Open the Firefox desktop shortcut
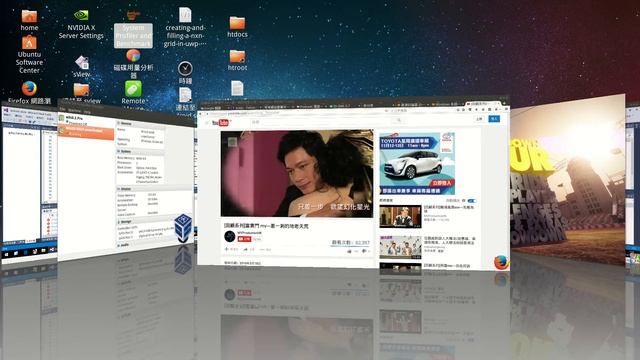 click(x=29, y=92)
